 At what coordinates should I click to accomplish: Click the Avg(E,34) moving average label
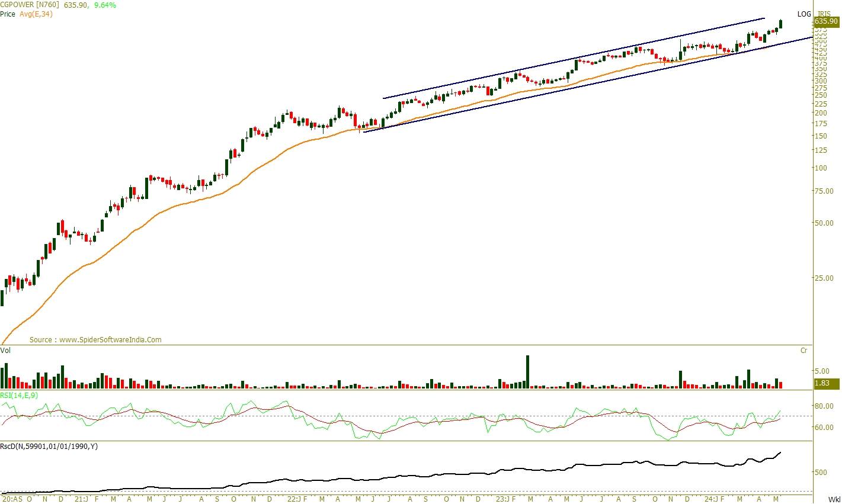coord(36,14)
